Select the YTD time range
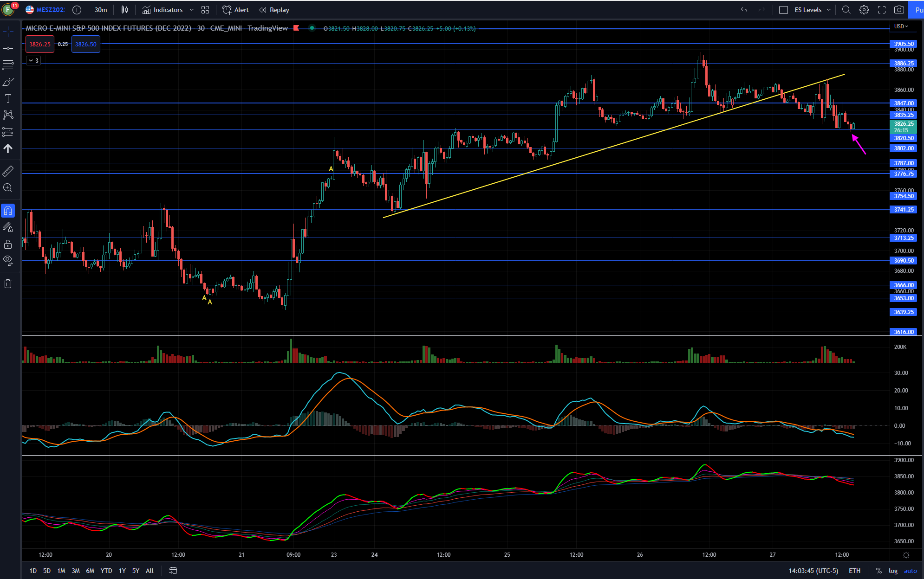This screenshot has height=579, width=924. [106, 571]
